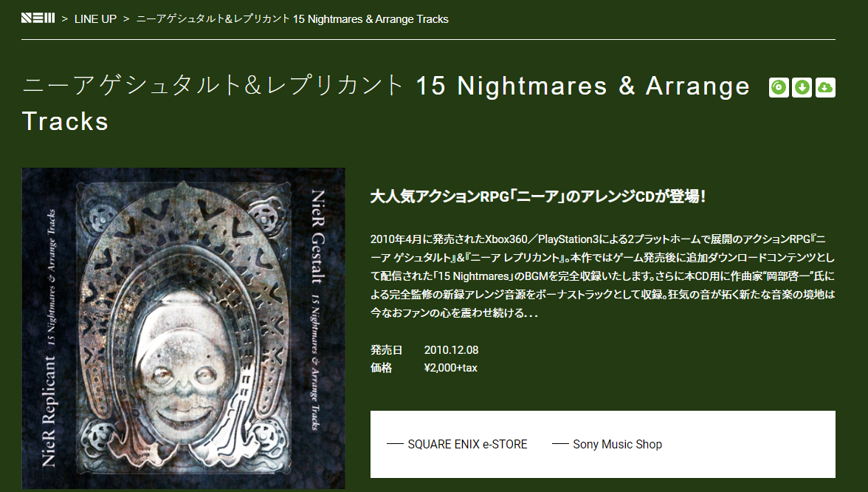Click the CD disc format icon

tap(779, 87)
